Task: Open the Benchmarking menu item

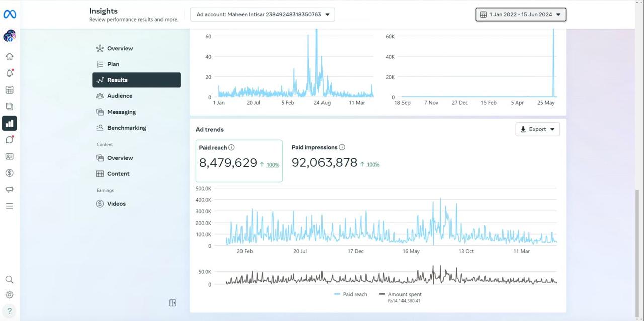Action: point(126,128)
